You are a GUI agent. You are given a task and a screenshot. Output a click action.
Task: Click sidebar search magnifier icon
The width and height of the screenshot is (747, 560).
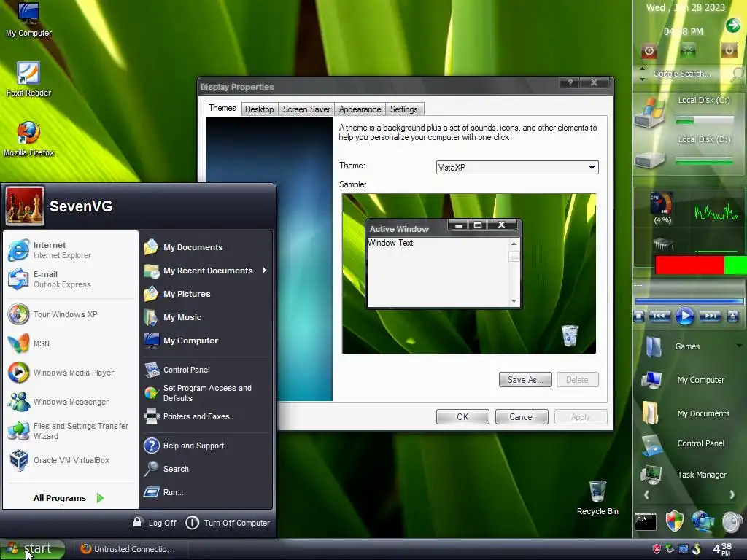point(737,74)
